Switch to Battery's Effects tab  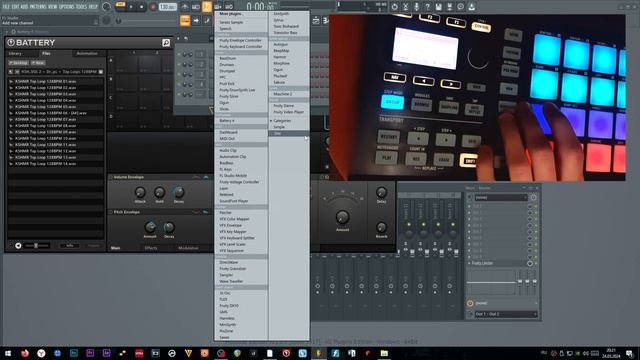pos(151,248)
